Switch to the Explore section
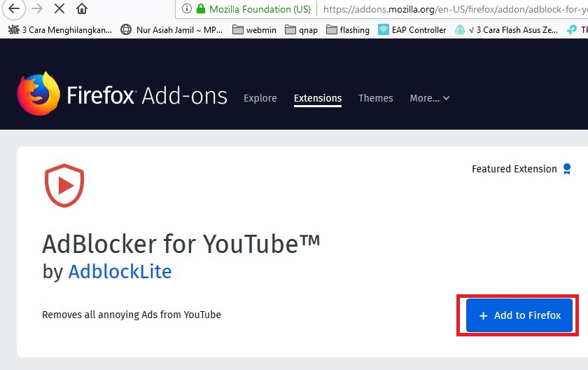The height and width of the screenshot is (370, 588). [x=260, y=98]
